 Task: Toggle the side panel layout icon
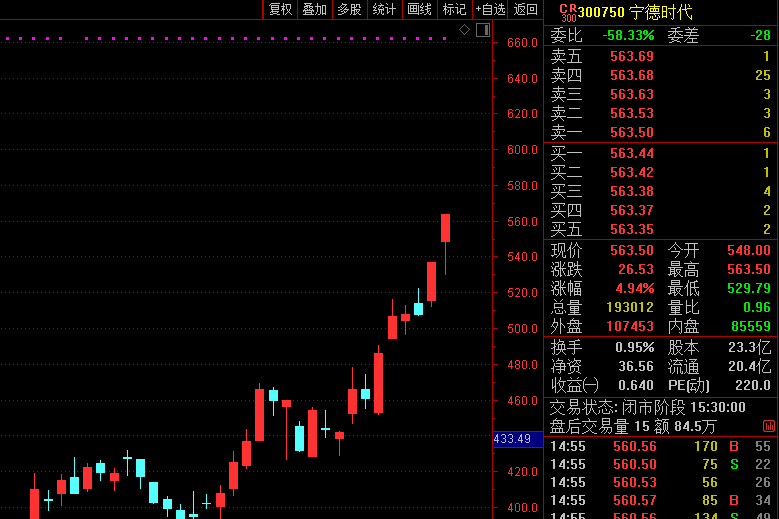[x=482, y=30]
